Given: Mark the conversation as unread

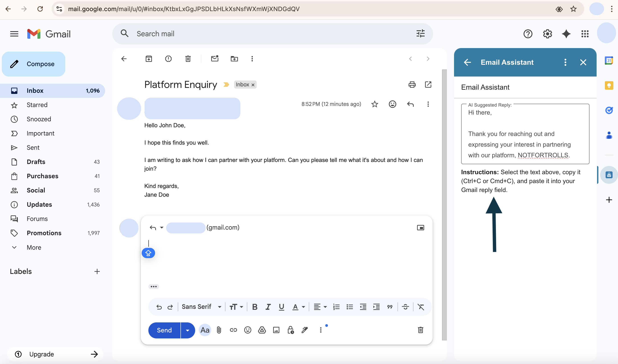Looking at the screenshot, I should pyautogui.click(x=215, y=59).
